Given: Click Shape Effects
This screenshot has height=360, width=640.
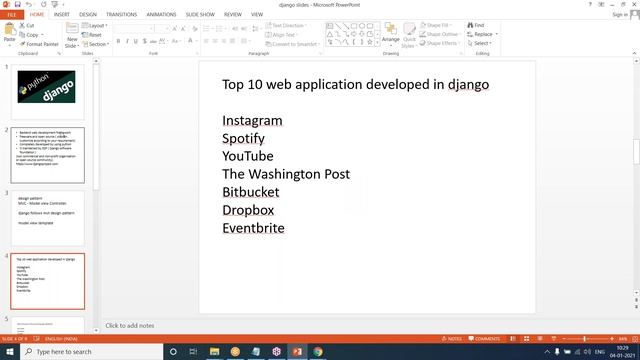Looking at the screenshot, I should click(x=440, y=43).
